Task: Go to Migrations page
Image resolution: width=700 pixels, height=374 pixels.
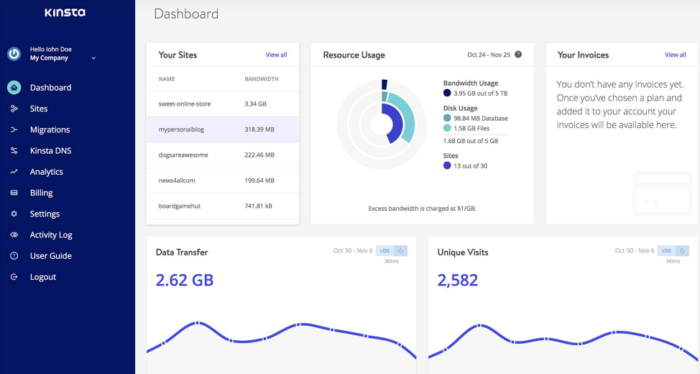Action: pos(50,129)
